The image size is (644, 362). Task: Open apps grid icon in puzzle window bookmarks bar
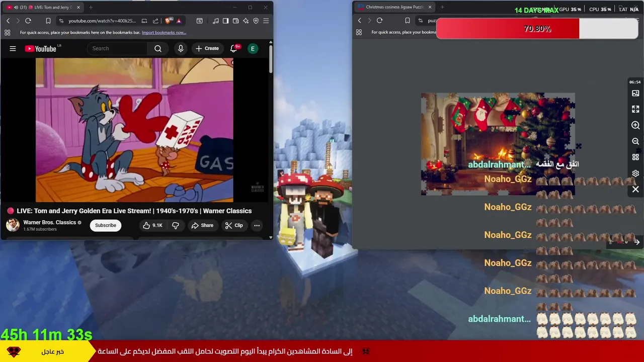pyautogui.click(x=359, y=32)
